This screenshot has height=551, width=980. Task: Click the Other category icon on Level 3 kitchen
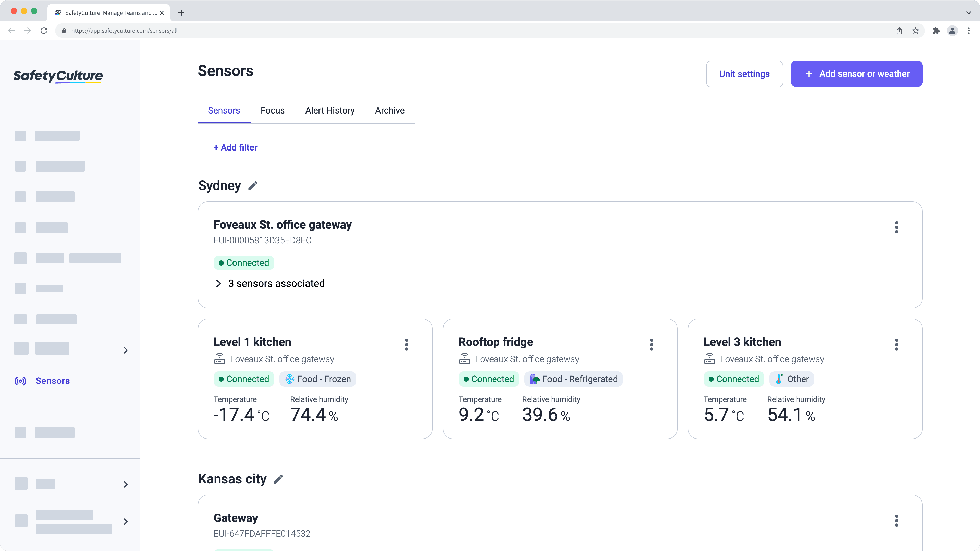(x=777, y=379)
